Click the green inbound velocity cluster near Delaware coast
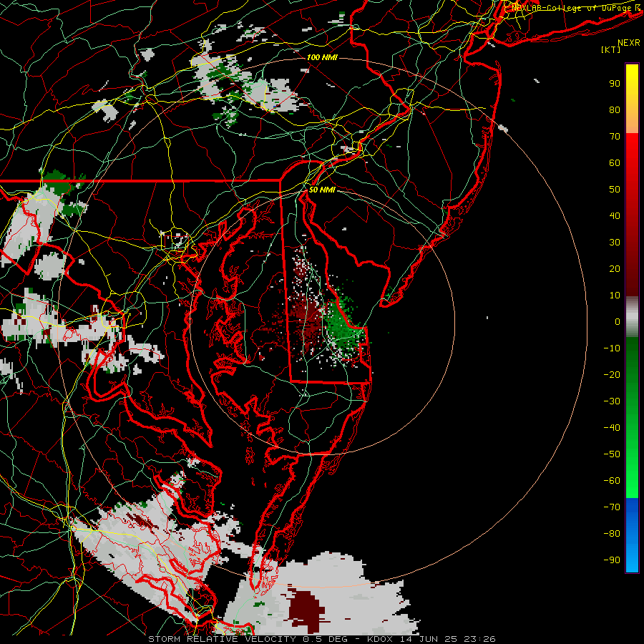This screenshot has height=644, width=644. point(343,323)
